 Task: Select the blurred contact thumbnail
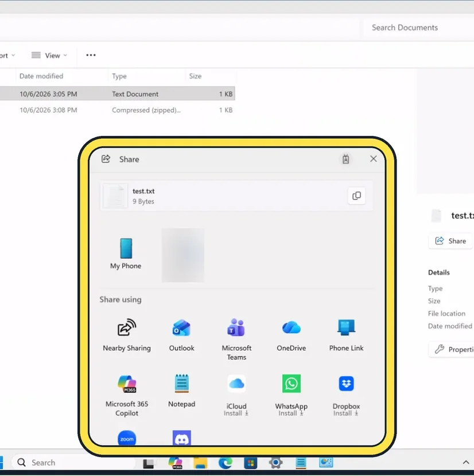183,255
